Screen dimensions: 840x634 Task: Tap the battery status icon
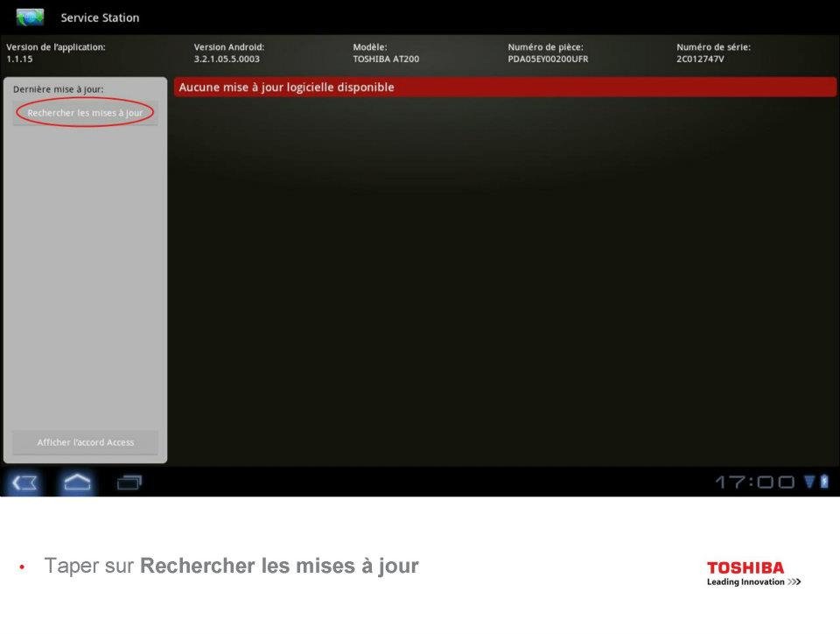[822, 482]
